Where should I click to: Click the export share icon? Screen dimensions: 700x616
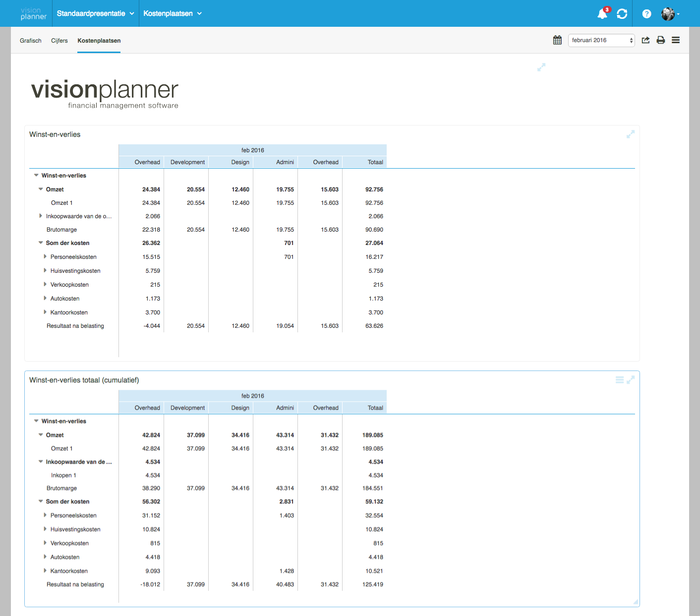(x=645, y=40)
